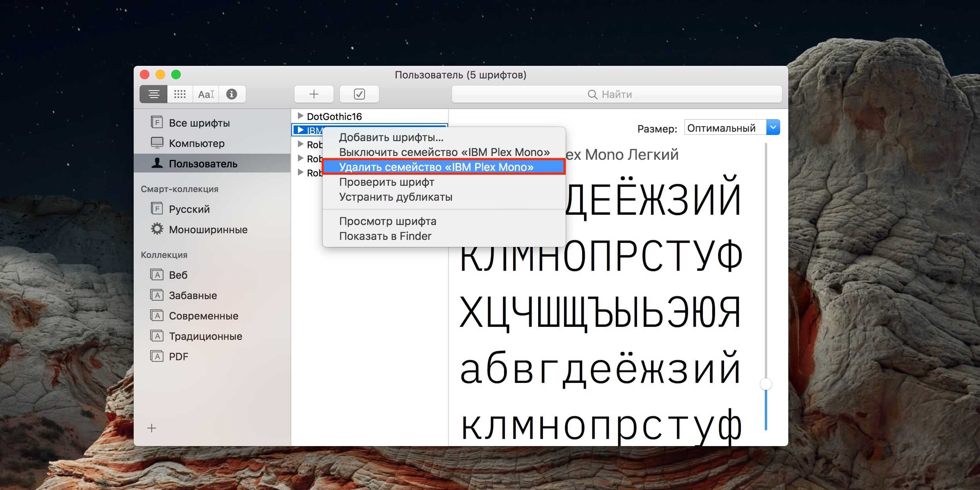The image size is (980, 490).
Task: Expand the first Rob font family triangle
Action: pos(301,144)
